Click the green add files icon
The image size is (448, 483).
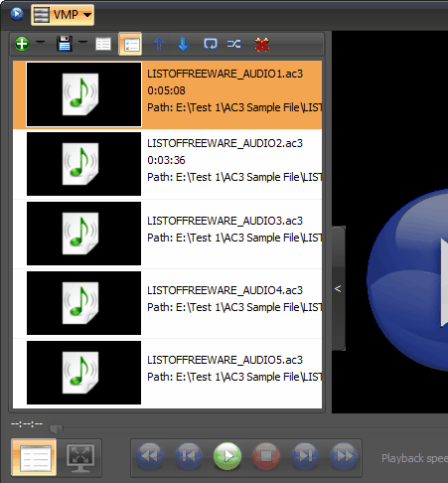[22, 44]
